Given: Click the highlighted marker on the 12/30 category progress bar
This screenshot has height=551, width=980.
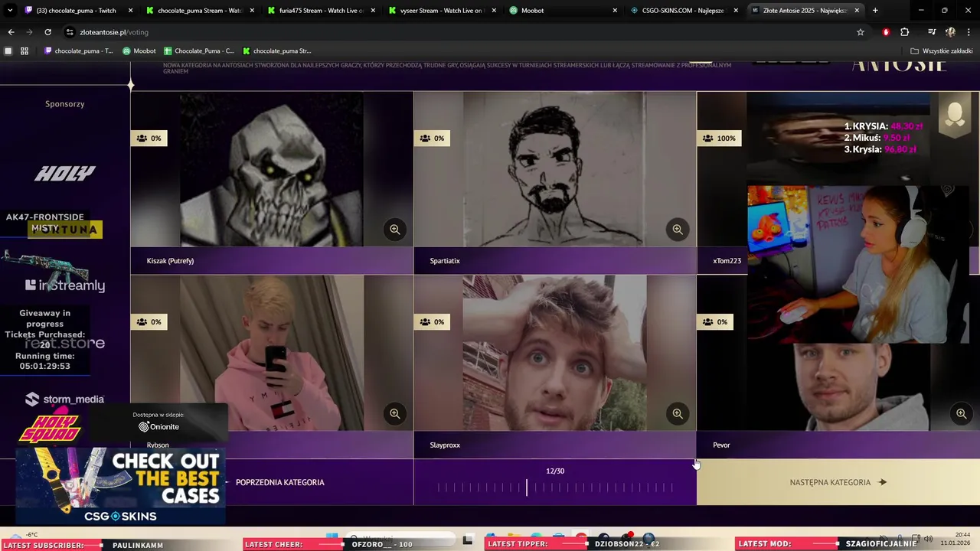Looking at the screenshot, I should 527,487.
